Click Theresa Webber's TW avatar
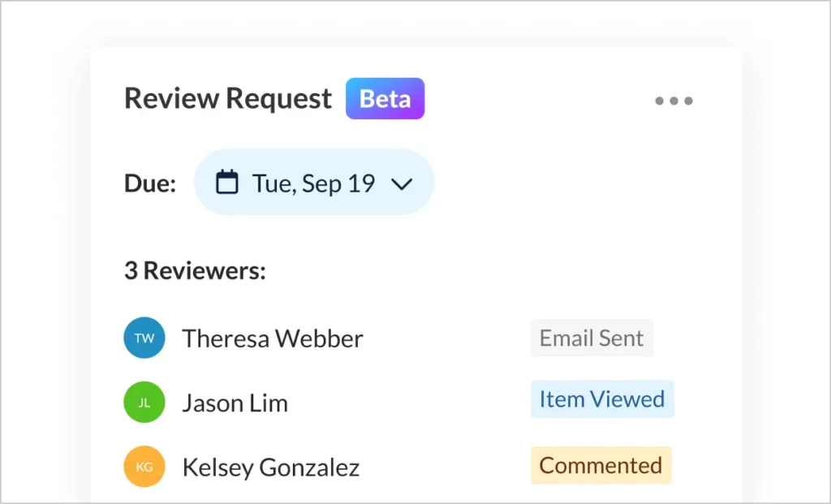This screenshot has height=504, width=831. coord(144,338)
